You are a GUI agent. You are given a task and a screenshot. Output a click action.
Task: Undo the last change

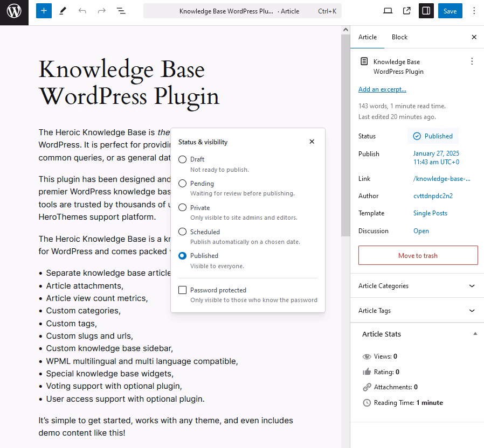pos(82,11)
